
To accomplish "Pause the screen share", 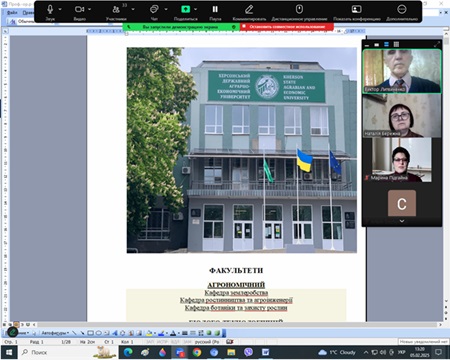I will point(215,10).
